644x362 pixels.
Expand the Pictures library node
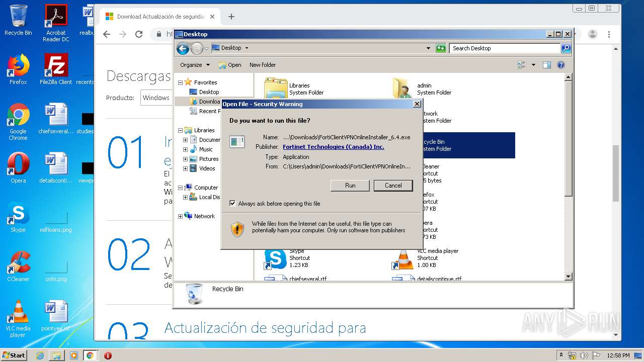185,159
